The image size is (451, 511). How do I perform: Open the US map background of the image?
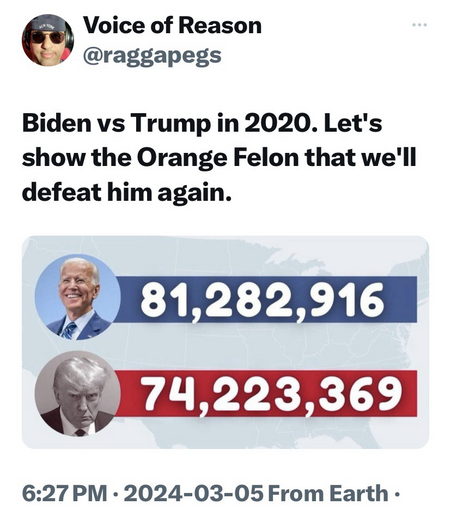[x=225, y=342]
